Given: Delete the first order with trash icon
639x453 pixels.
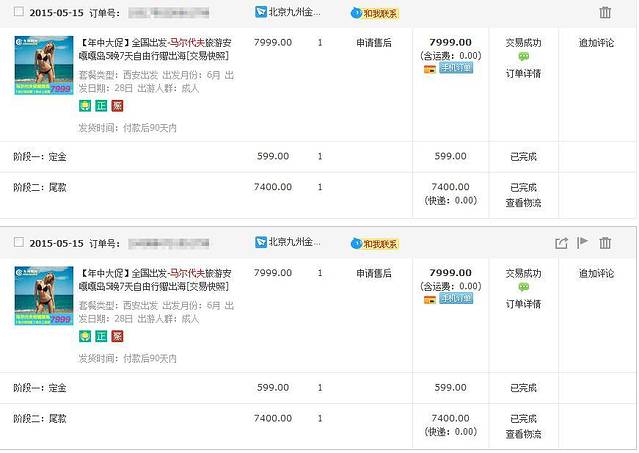Looking at the screenshot, I should [604, 13].
